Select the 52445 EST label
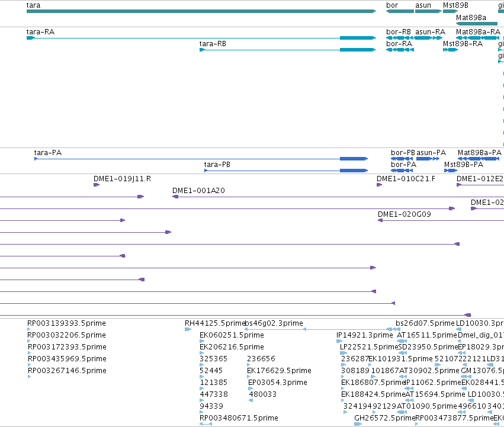This screenshot has height=427, width=504. tap(211, 371)
